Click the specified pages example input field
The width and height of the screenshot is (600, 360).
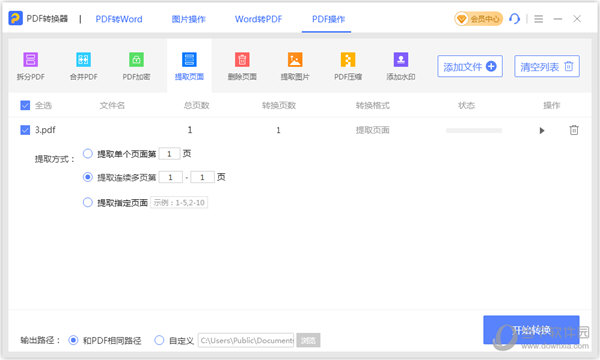click(179, 202)
